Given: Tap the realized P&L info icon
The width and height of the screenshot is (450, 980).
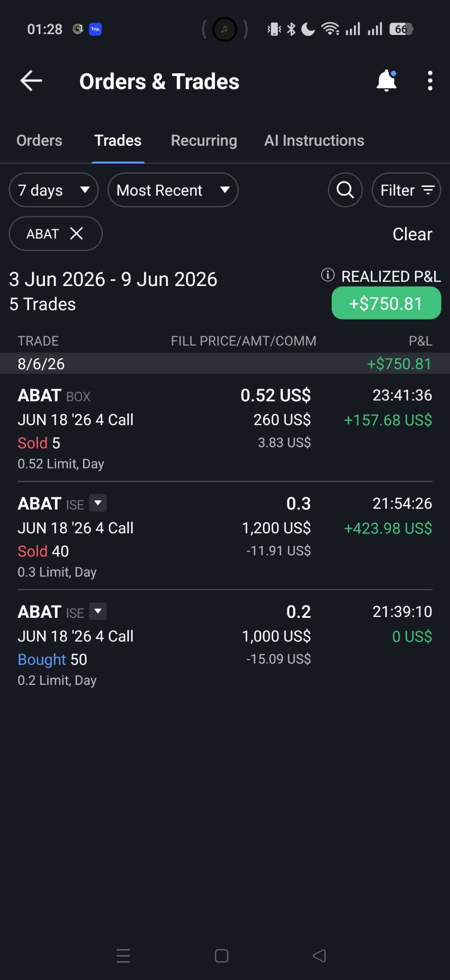Looking at the screenshot, I should 327,275.
